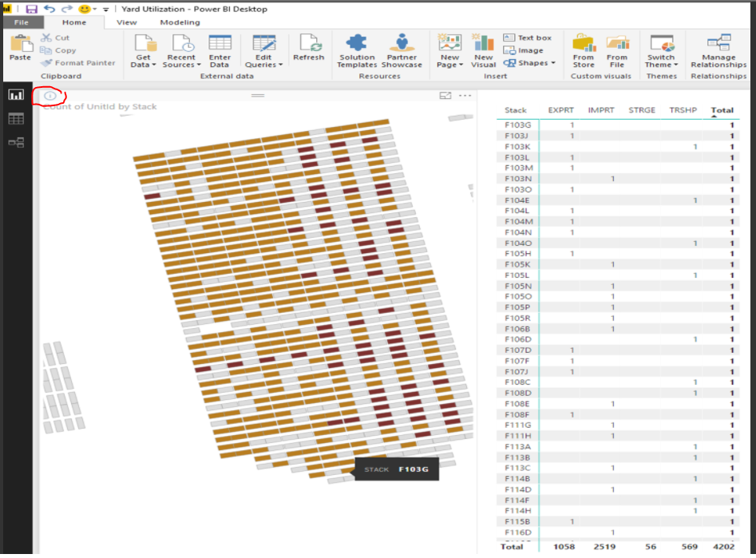Select row F104E in the table
Viewport: 756px width, 558px height.
point(618,200)
